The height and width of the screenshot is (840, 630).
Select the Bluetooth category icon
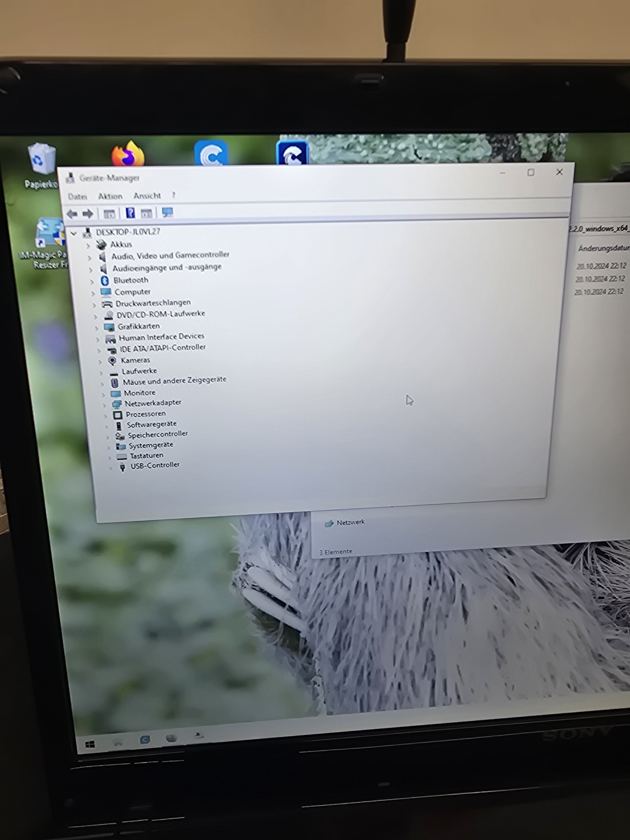click(105, 281)
